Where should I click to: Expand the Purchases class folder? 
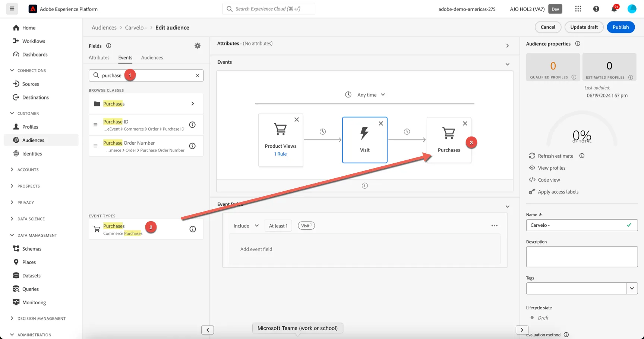146,104
